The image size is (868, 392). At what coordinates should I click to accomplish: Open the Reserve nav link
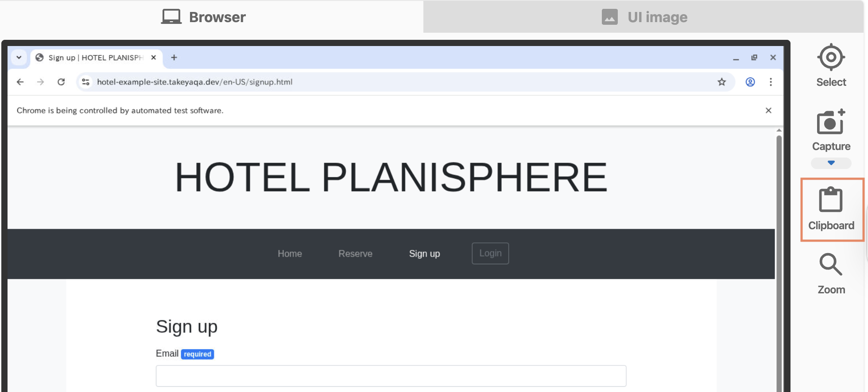[x=355, y=254]
